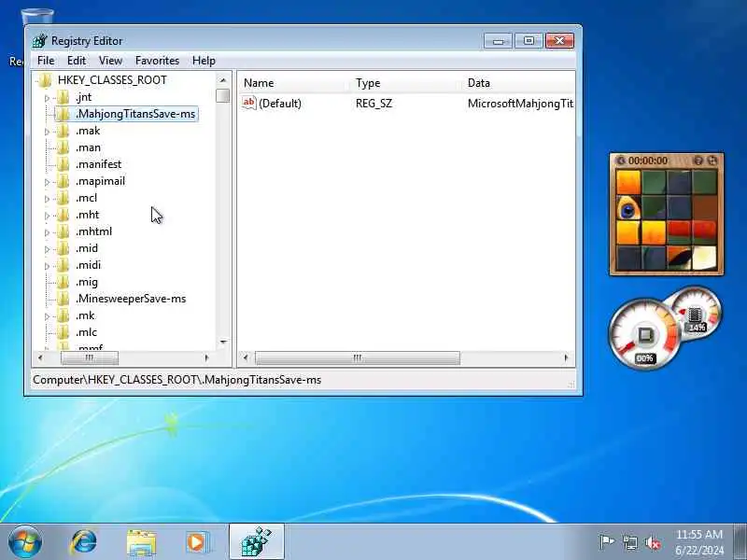The width and height of the screenshot is (747, 560).
Task: Click the .mid key folder icon
Action: tap(63, 248)
